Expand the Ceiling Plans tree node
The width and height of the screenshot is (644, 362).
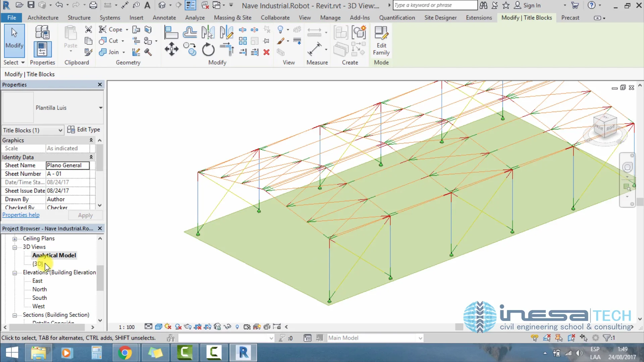tap(15, 239)
